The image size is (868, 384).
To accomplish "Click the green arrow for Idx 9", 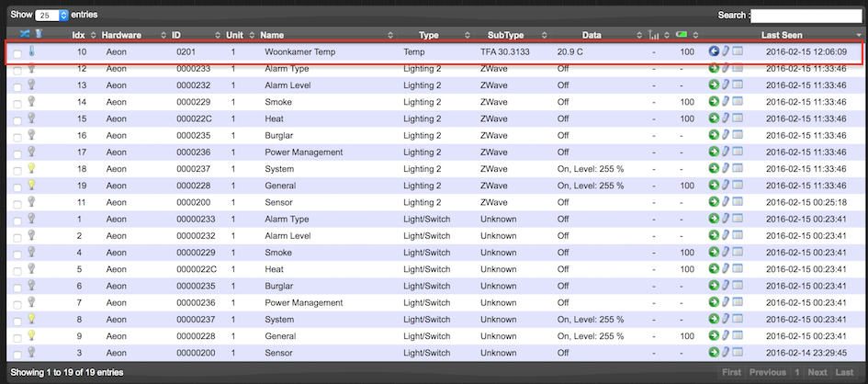I will click(x=714, y=334).
